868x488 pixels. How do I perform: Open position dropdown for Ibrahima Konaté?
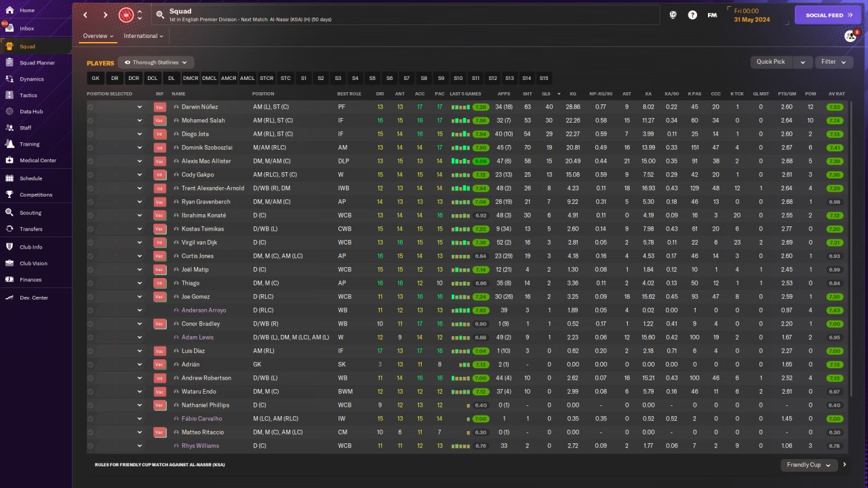(140, 216)
